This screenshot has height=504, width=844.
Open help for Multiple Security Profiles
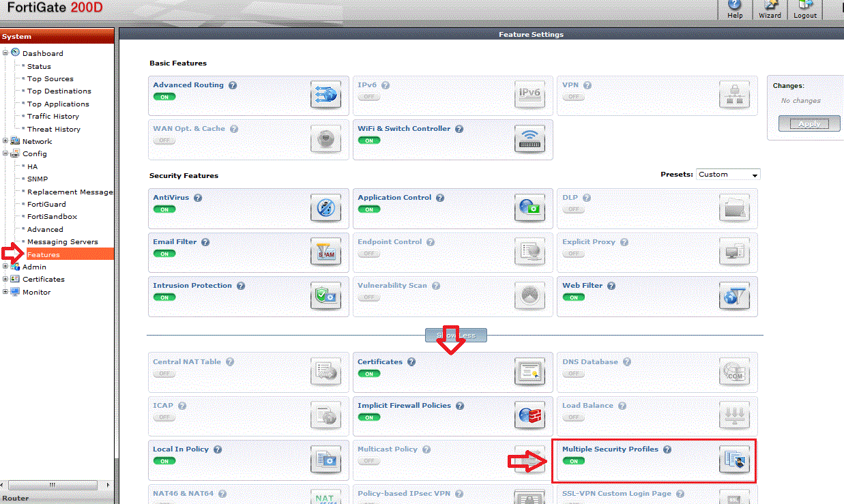667,449
